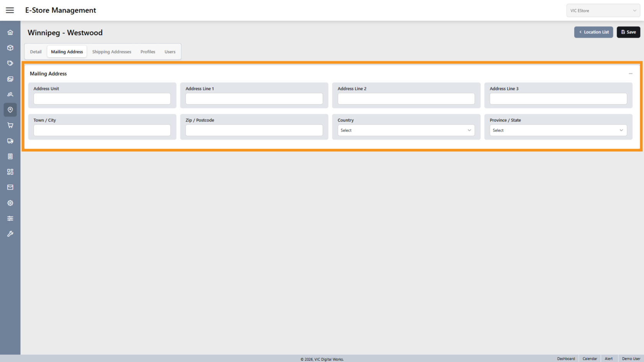The image size is (644, 362).
Task: Expand the Country select dropdown
Action: 406,130
